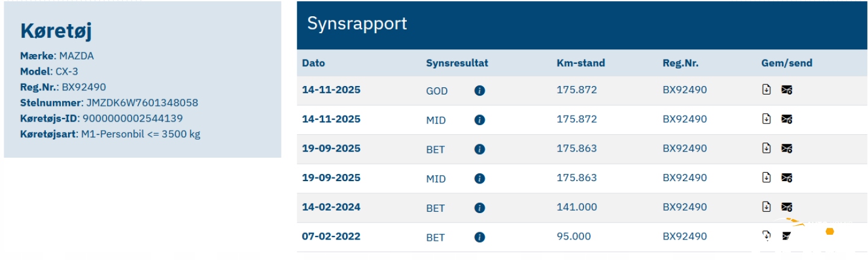Email the 19-09-2025 BET report
The width and height of the screenshot is (868, 260).
(x=787, y=148)
